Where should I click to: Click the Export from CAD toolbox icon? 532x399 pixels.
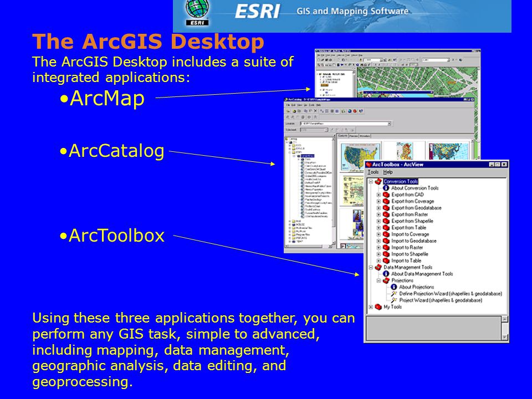(386, 195)
